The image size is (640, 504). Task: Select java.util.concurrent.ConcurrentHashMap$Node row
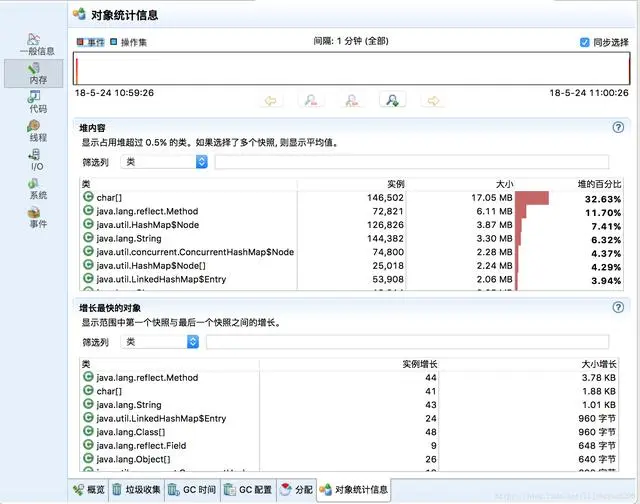click(x=351, y=252)
